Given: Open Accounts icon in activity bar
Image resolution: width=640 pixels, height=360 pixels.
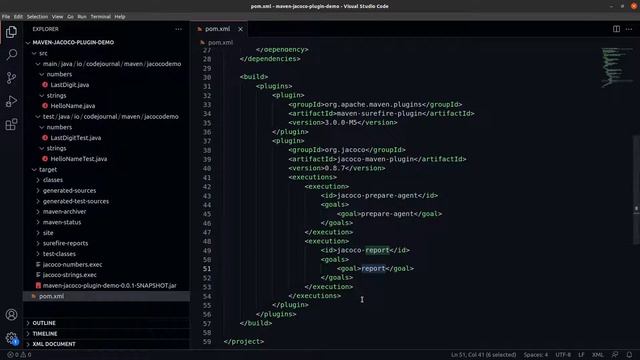Looking at the screenshot, I should tap(11, 315).
